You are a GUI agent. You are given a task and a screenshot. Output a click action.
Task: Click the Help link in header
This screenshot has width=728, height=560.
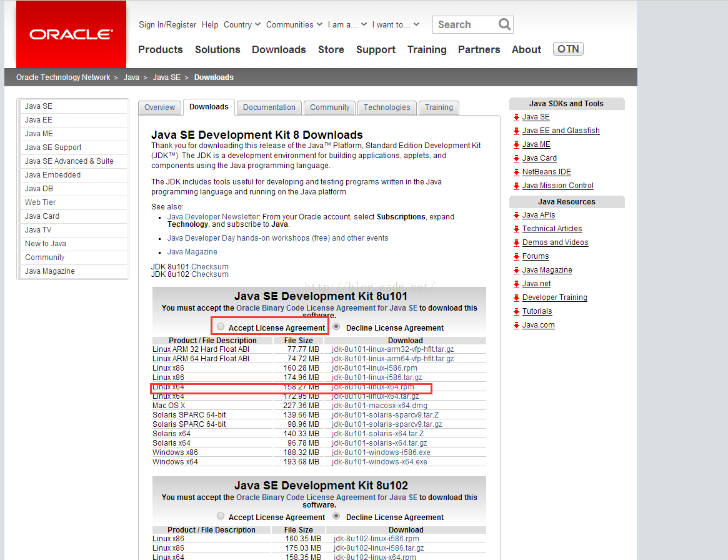click(210, 24)
